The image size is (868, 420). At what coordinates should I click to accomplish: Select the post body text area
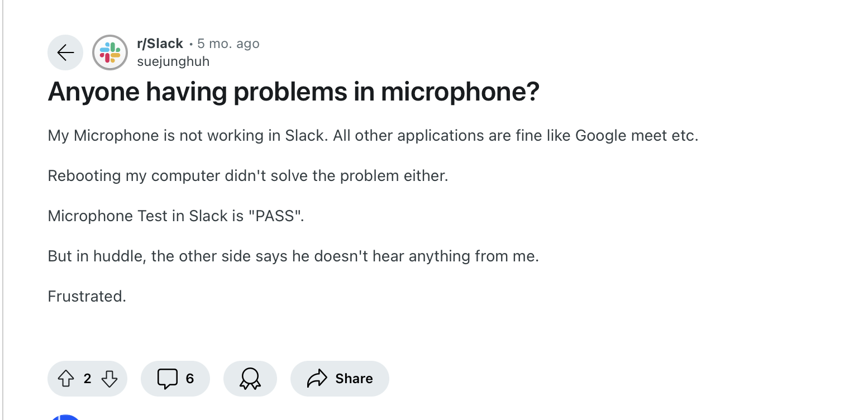(x=335, y=216)
